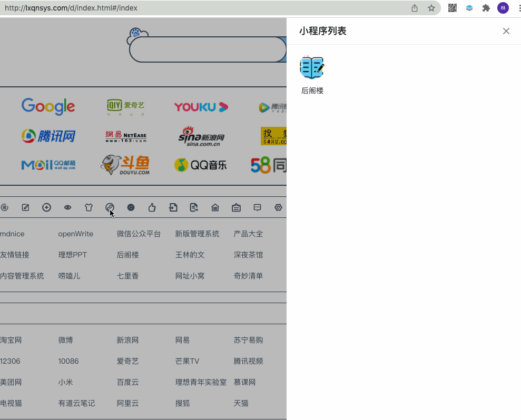521x420 pixels.
Task: Visit the 斗鱼 DOUYU.COM link
Action: (125, 164)
